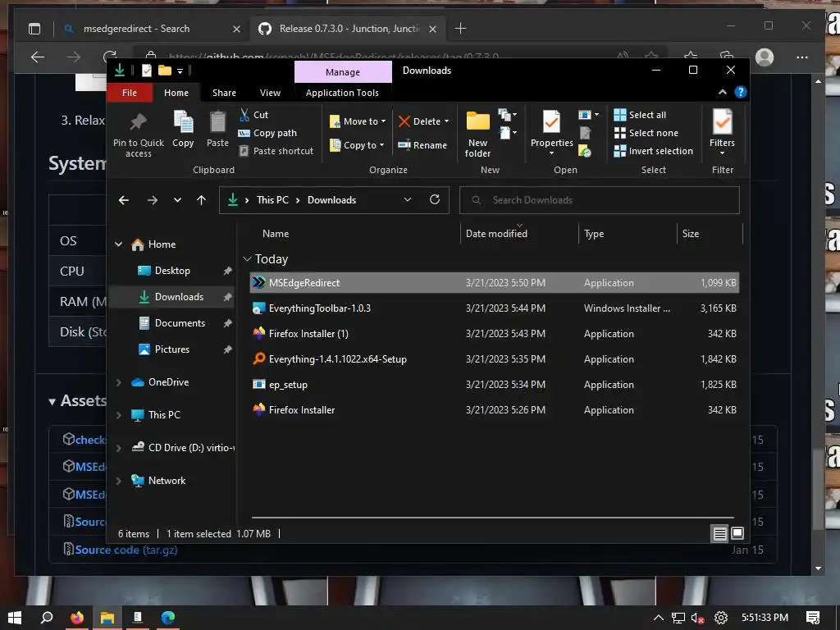Open the Delete options arrow
This screenshot has width=840, height=630.
pos(446,121)
